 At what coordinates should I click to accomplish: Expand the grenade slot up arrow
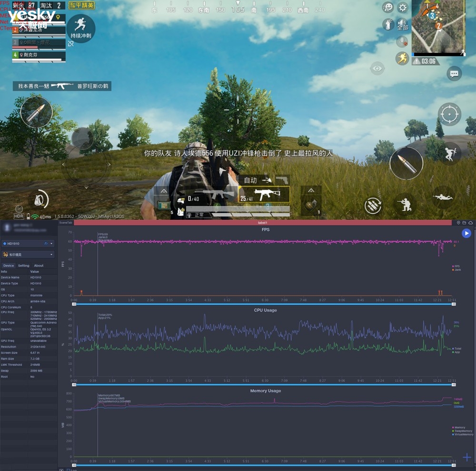pos(311,191)
